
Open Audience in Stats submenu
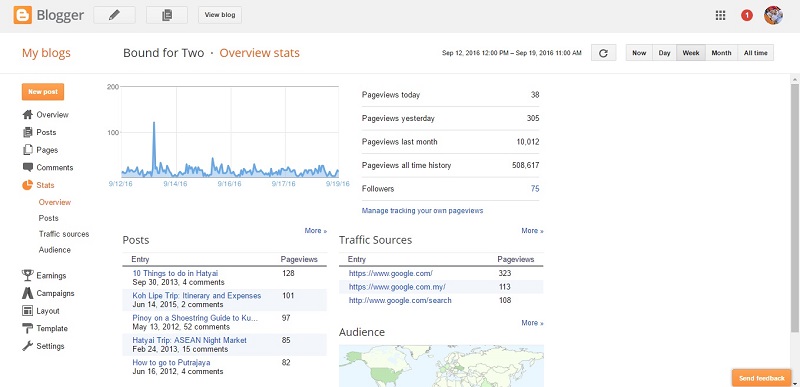click(55, 250)
